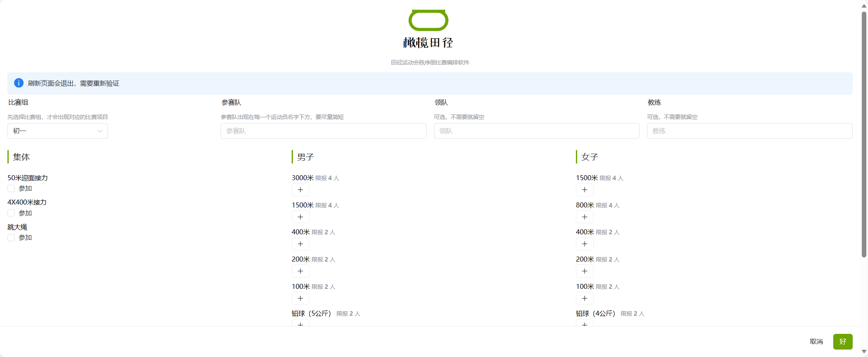
Task: Click the blue info icon in alert
Action: [19, 83]
